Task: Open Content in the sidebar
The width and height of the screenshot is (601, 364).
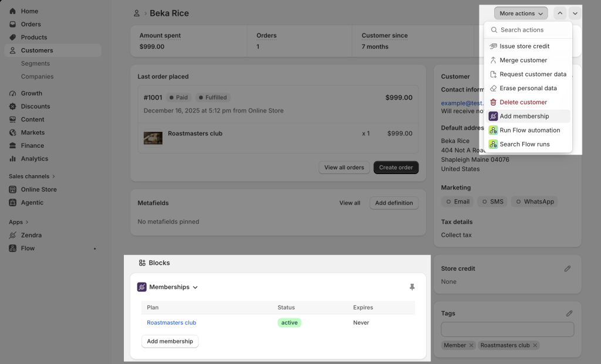Action: coord(33,119)
